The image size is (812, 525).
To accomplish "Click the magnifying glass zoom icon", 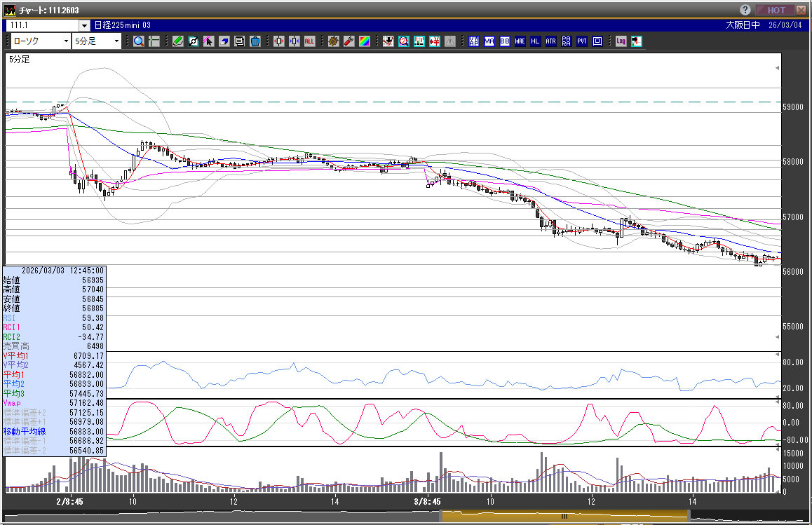I will click(x=139, y=41).
